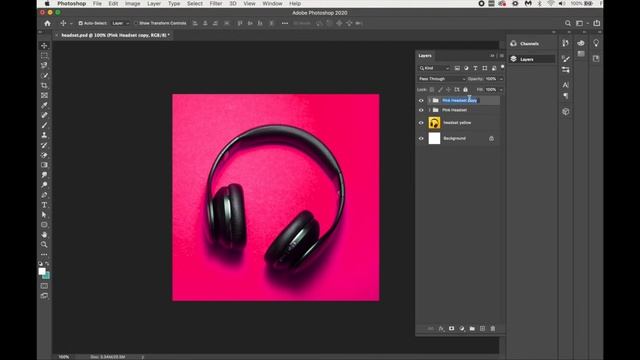The image size is (640, 360).
Task: Select the Rectangular Marquee tool
Action: pos(44,56)
